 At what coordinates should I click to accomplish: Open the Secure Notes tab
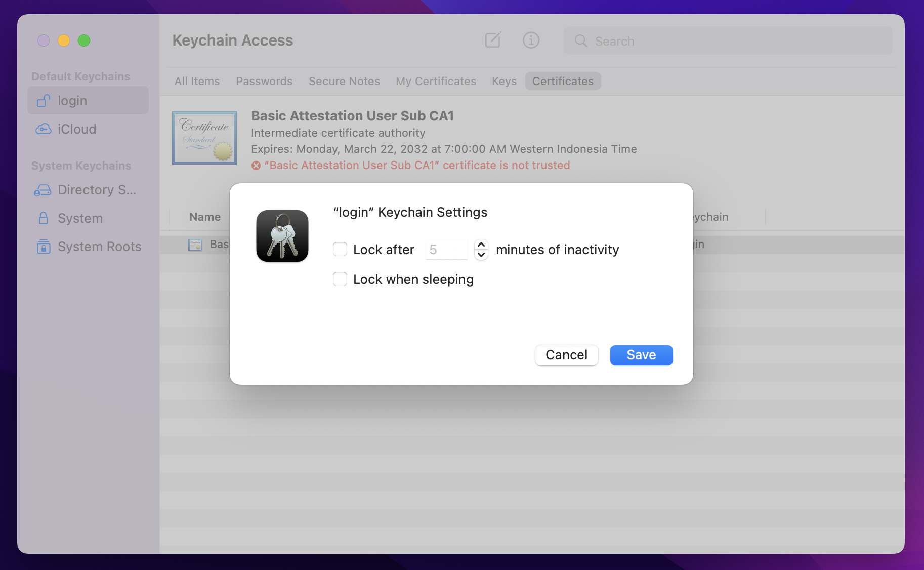coord(345,81)
